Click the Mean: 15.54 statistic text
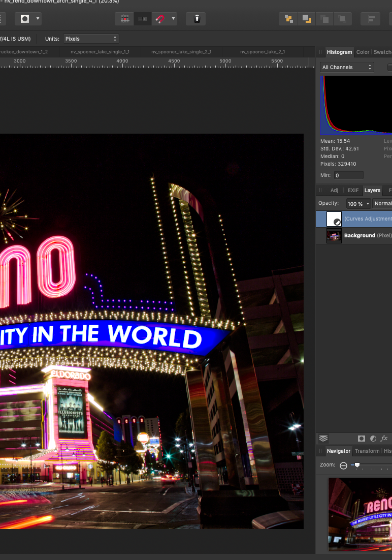 pos(335,141)
